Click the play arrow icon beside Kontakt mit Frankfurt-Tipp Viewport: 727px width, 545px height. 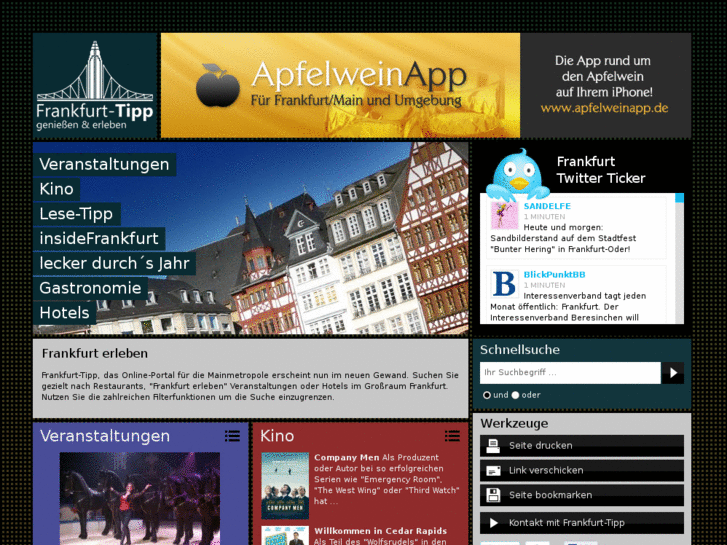(x=493, y=523)
